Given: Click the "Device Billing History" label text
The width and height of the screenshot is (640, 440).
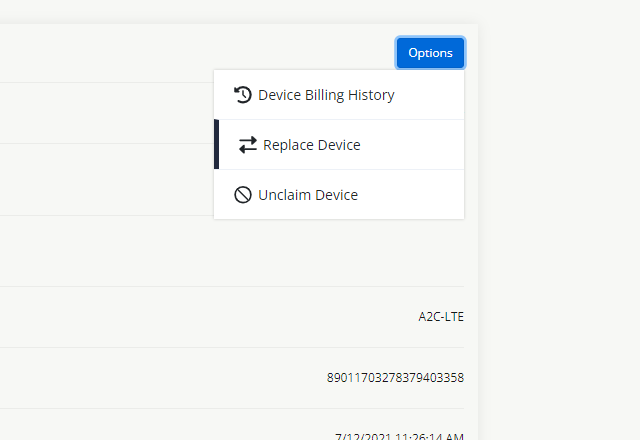Looking at the screenshot, I should pyautogui.click(x=326, y=95).
